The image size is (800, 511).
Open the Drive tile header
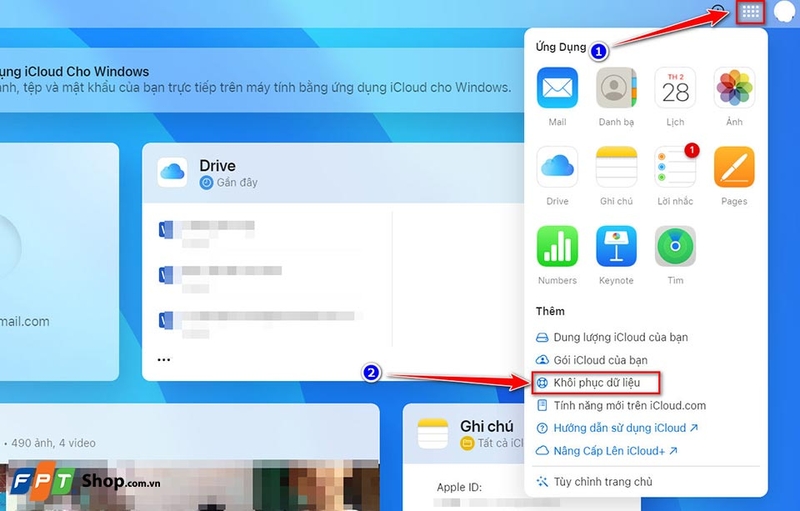(333, 173)
